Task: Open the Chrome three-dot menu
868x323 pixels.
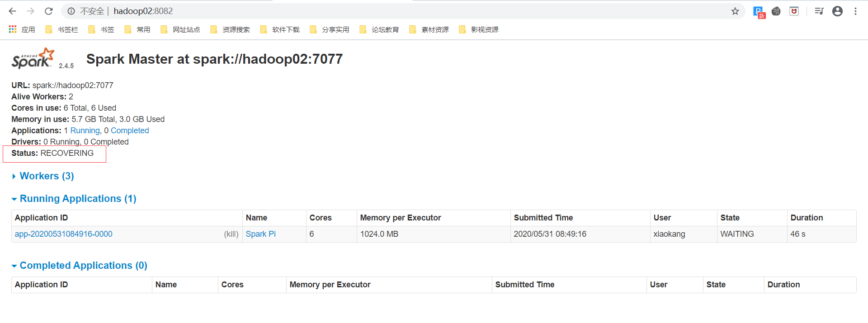Action: click(855, 11)
